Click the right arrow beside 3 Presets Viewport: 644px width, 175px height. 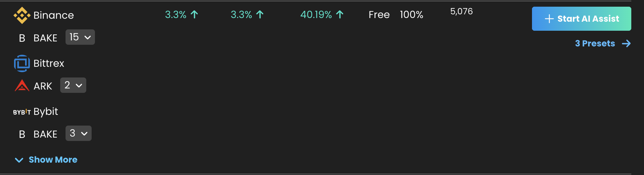point(626,43)
